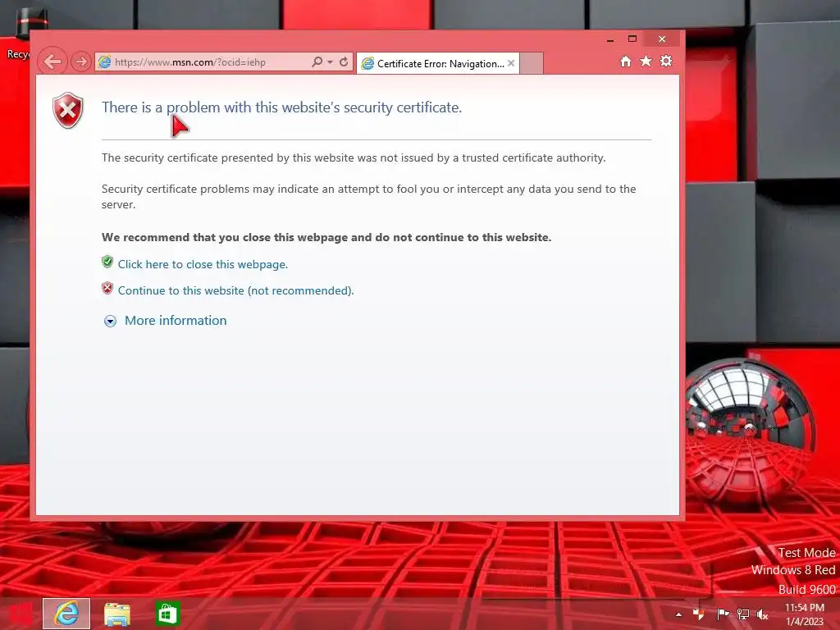Click 'Continue to this website (not recommended)'
The height and width of the screenshot is (630, 840).
coord(235,290)
